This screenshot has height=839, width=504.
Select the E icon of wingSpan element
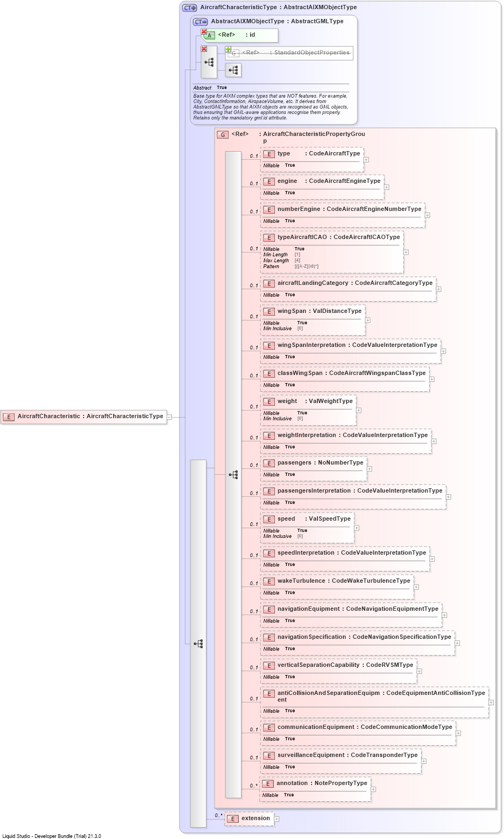coord(269,311)
